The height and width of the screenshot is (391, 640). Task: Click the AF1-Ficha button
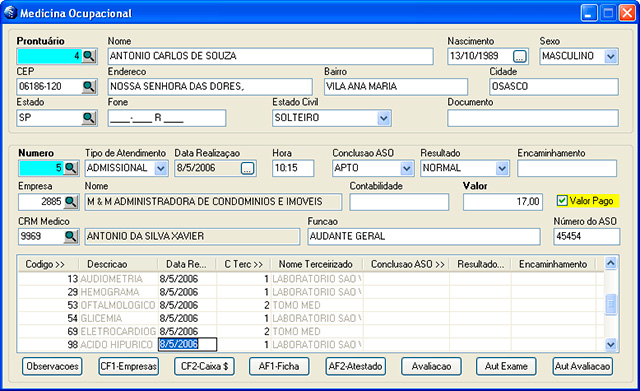279,367
